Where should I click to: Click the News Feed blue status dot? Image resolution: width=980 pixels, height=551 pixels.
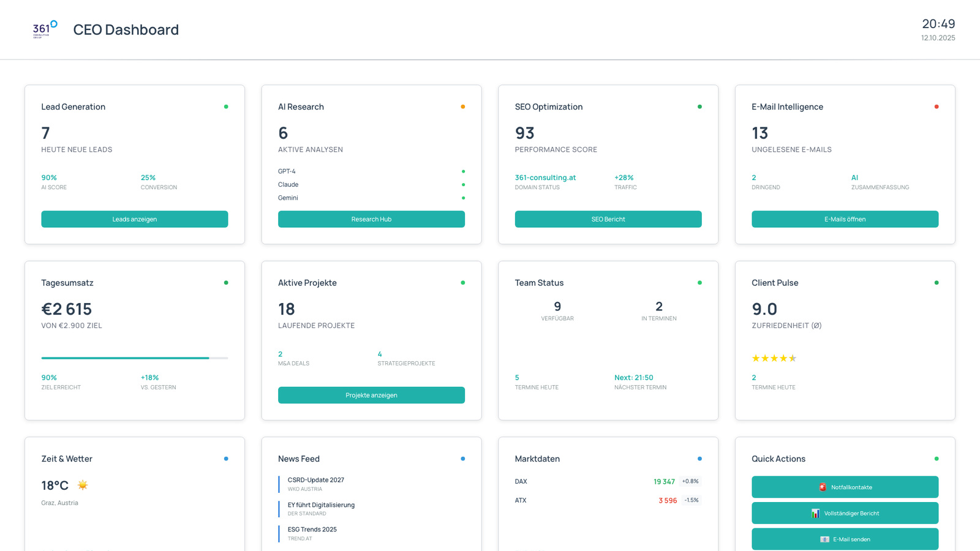coord(463,459)
